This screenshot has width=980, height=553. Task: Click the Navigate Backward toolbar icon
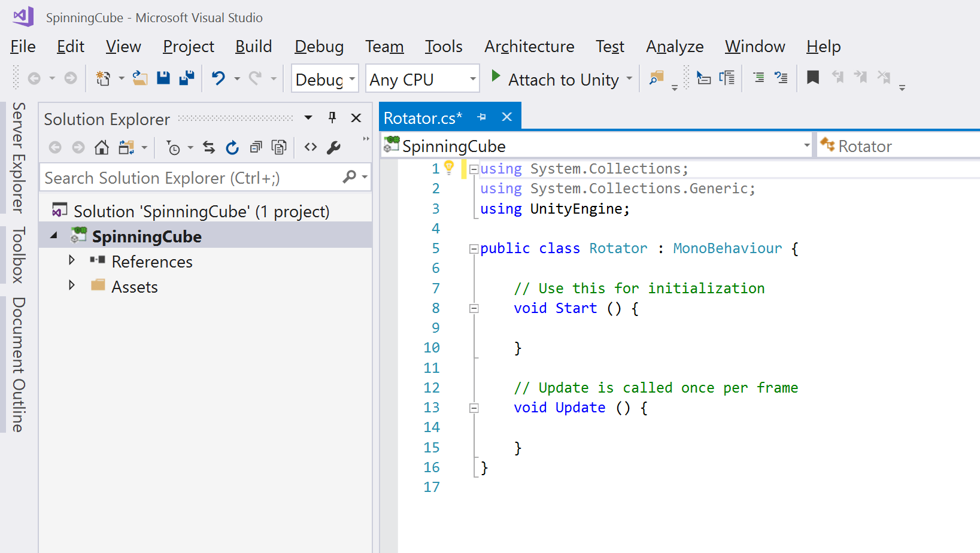(34, 78)
